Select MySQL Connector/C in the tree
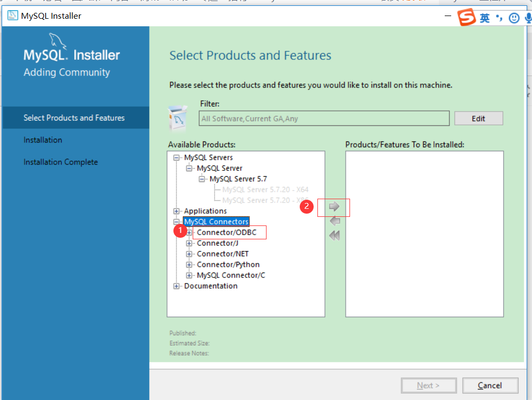The height and width of the screenshot is (400, 532). pos(231,275)
